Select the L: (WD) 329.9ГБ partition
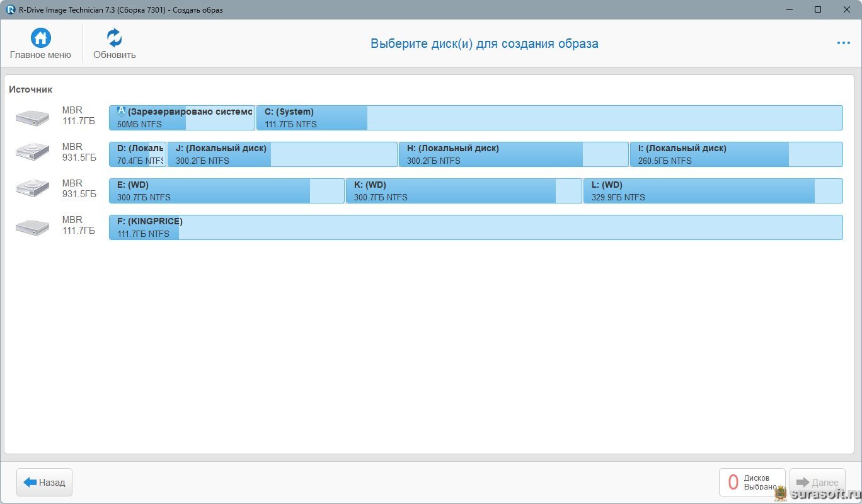Viewport: 862px width, 504px height. [x=713, y=191]
